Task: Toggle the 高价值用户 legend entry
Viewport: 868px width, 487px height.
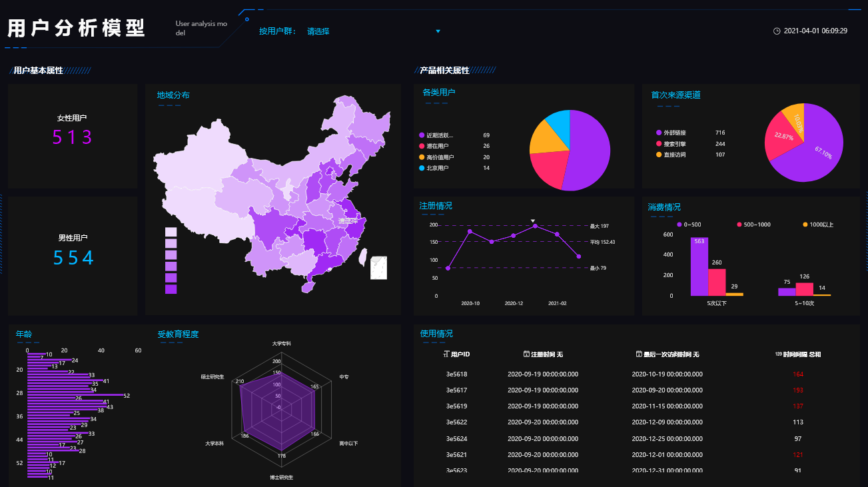Action: 437,157
